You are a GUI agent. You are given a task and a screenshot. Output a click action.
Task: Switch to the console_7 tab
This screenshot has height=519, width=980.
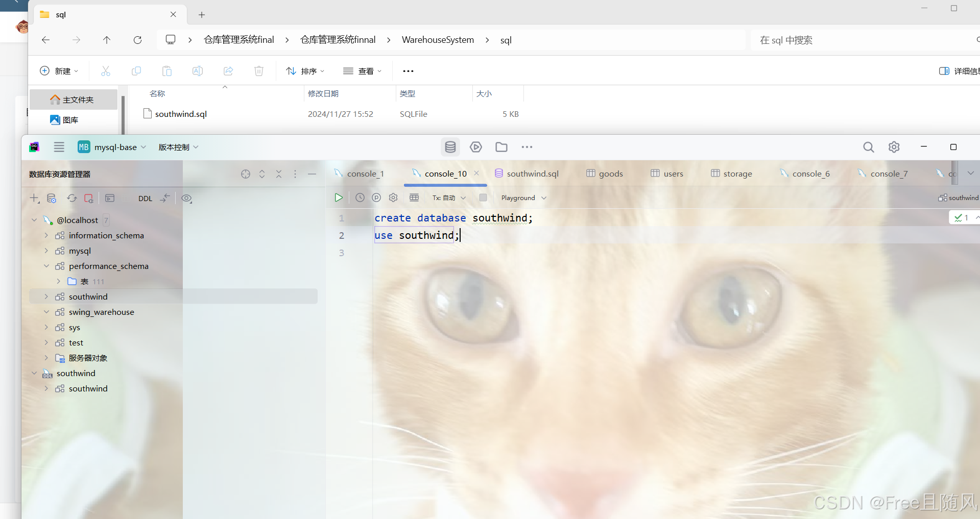[x=883, y=174]
